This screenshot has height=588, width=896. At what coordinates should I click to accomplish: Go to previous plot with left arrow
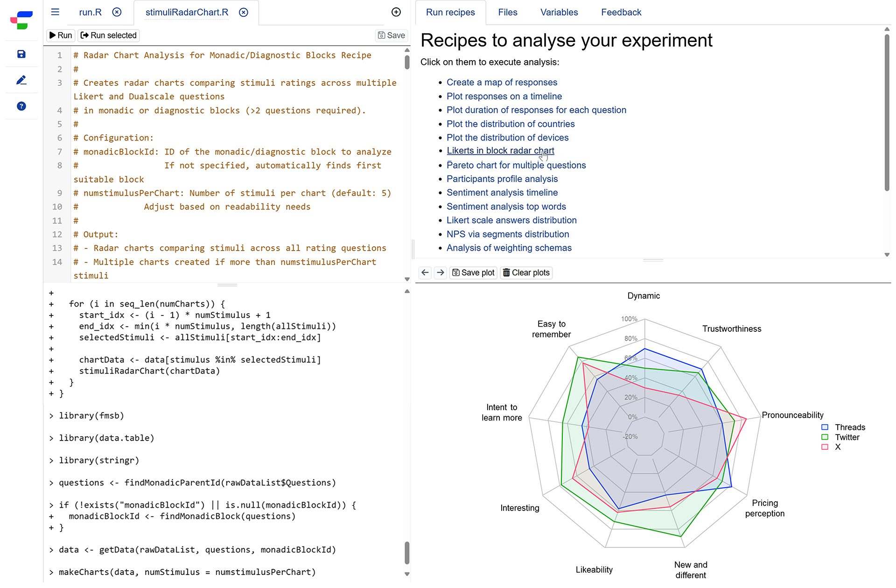(425, 273)
